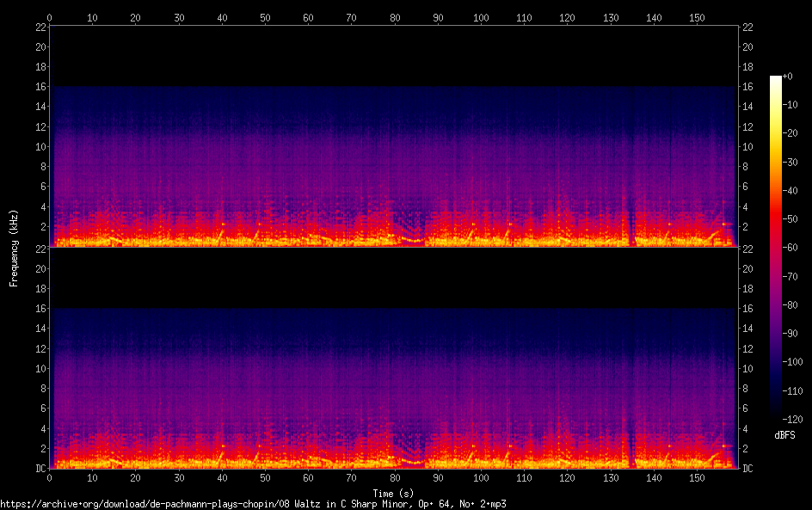812x510 pixels.
Task: Click the '-70' colorbar label
Action: click(790, 276)
